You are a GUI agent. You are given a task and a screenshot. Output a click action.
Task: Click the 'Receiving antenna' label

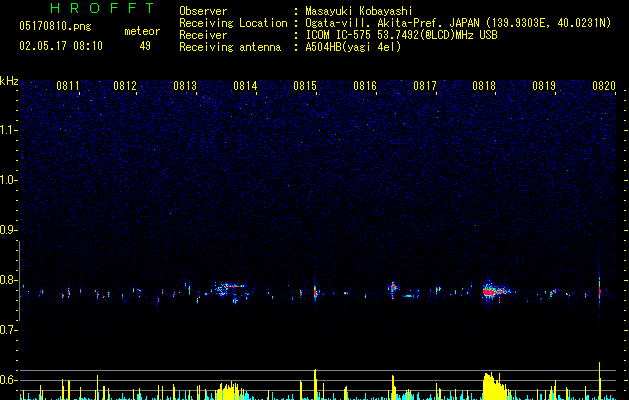(x=230, y=47)
